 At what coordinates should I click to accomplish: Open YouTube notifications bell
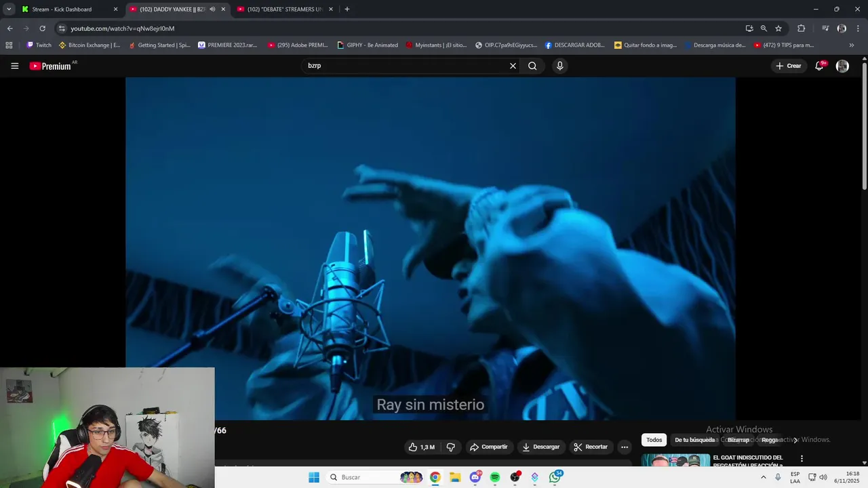[x=819, y=66]
